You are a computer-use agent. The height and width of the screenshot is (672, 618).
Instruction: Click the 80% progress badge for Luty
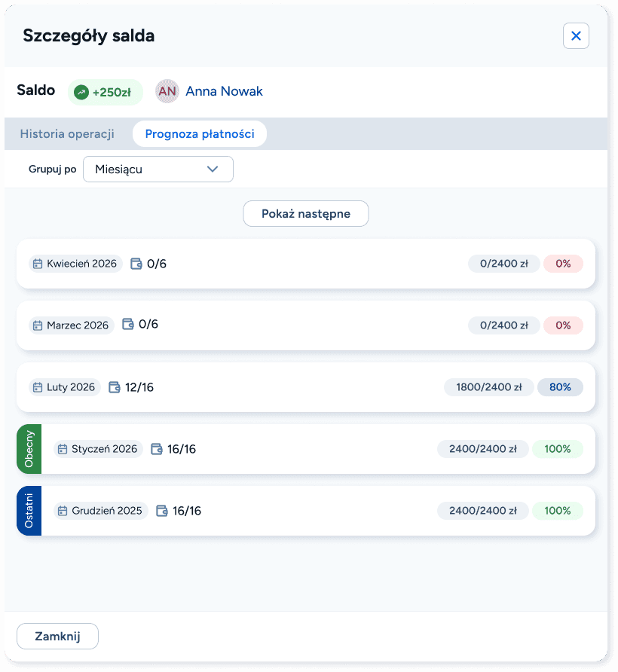click(x=560, y=387)
